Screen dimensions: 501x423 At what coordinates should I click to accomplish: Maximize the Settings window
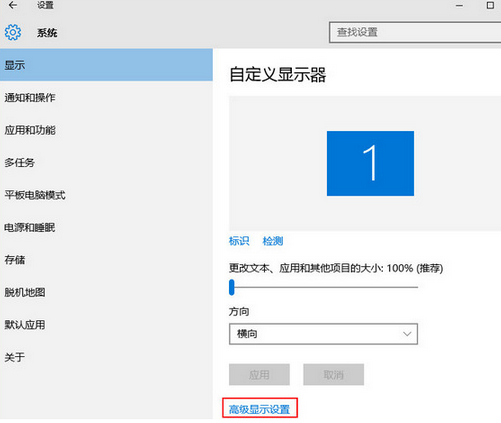(x=490, y=5)
